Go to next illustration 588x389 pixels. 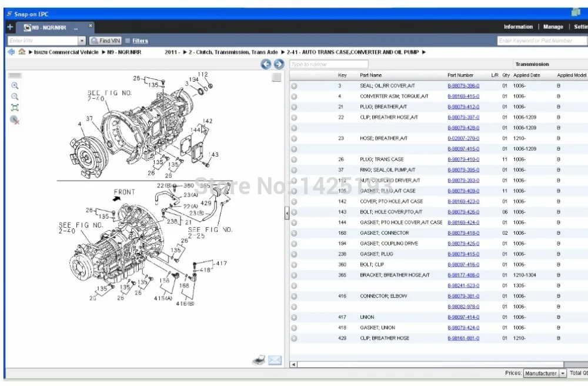[x=279, y=64]
